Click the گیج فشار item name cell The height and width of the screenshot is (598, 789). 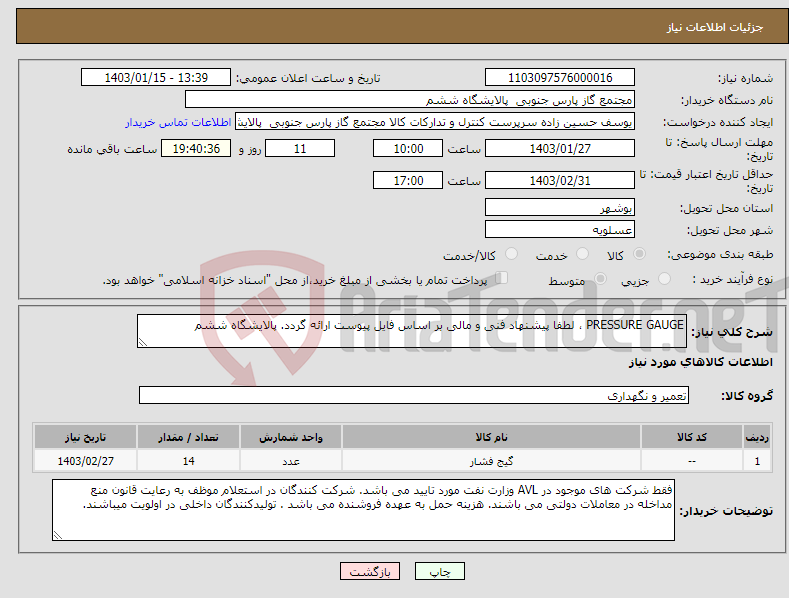pos(491,461)
